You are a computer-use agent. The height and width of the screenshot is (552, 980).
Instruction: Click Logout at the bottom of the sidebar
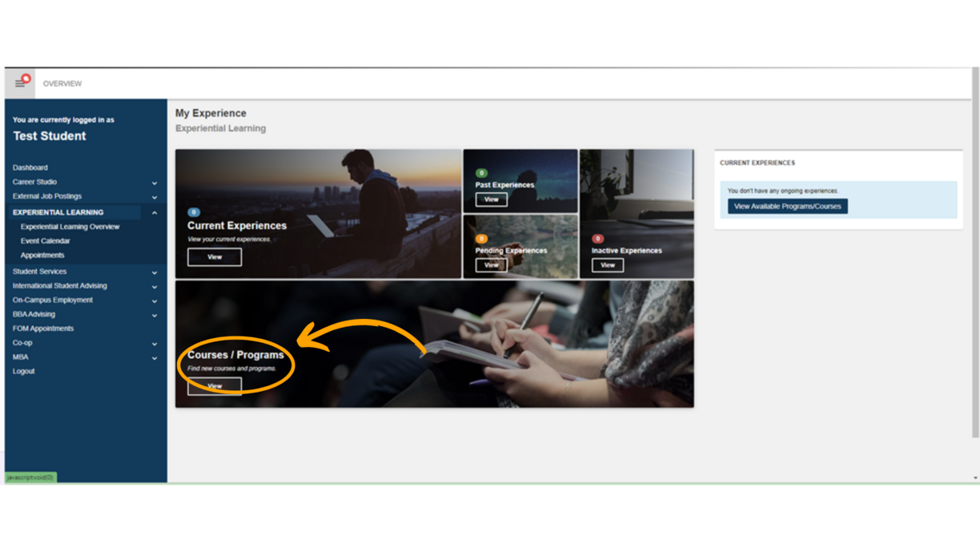(23, 371)
